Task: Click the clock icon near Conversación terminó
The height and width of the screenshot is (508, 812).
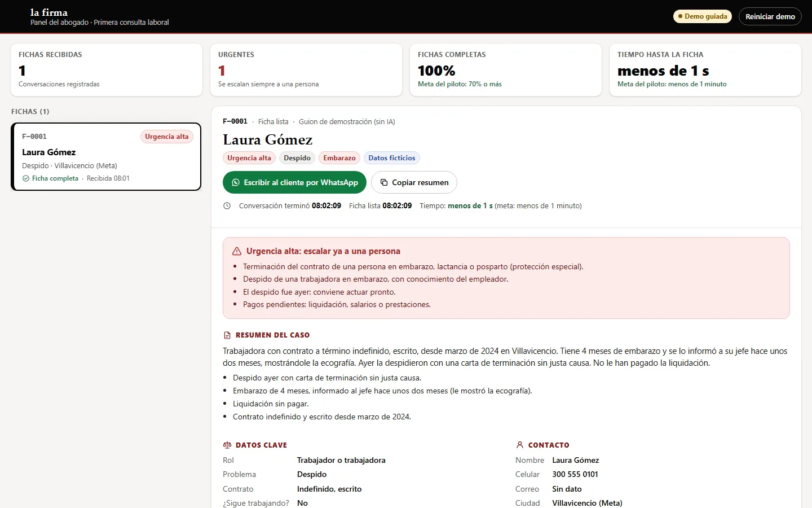Action: (227, 206)
